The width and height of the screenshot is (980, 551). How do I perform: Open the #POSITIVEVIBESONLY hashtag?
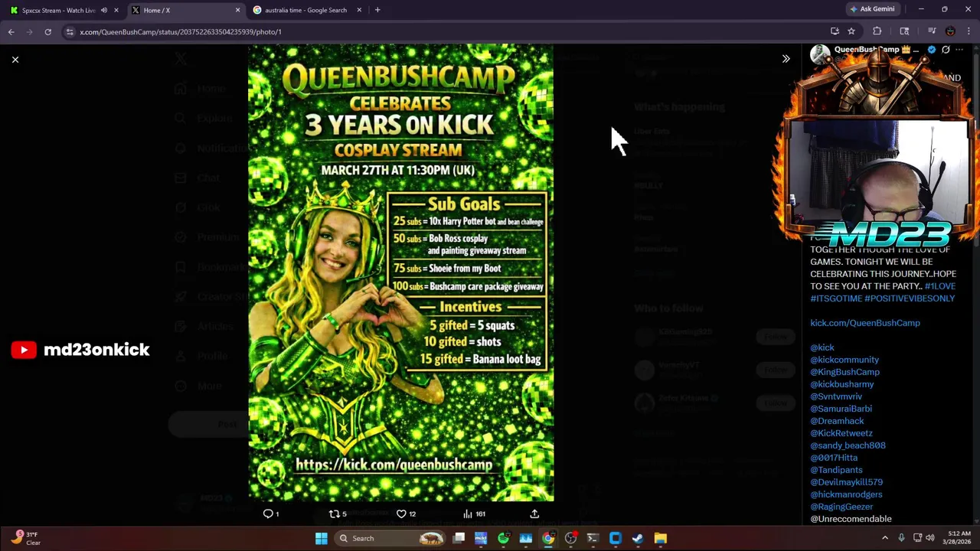pos(910,298)
